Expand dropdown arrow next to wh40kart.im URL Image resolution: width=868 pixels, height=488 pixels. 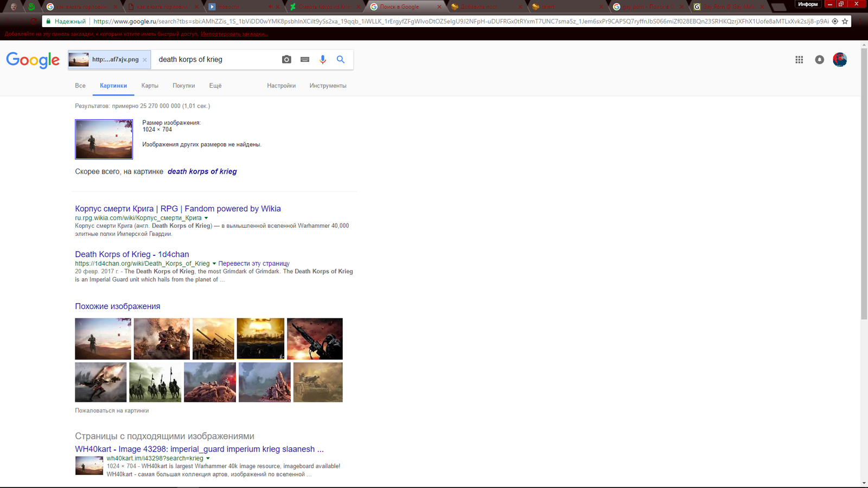pyautogui.click(x=208, y=458)
